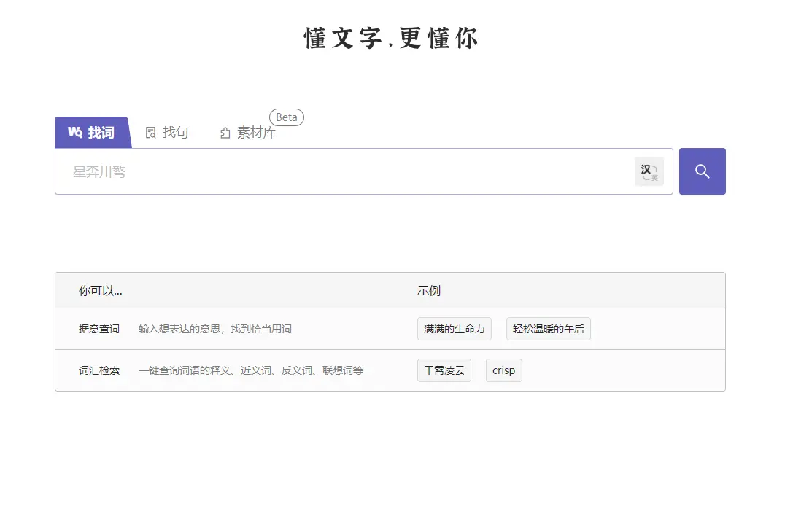Toggle the 汉/英 language switch icon
This screenshot has height=506, width=812.
pyautogui.click(x=649, y=170)
